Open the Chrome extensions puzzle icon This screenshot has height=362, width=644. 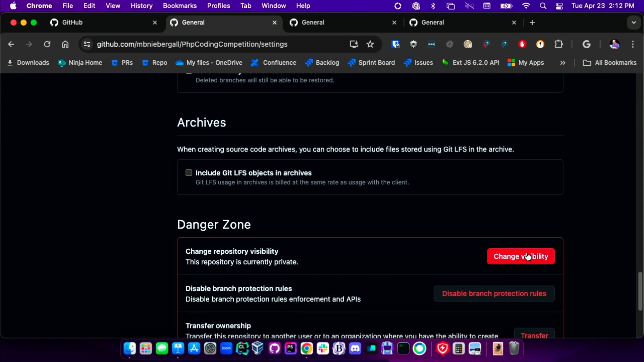pos(558,44)
